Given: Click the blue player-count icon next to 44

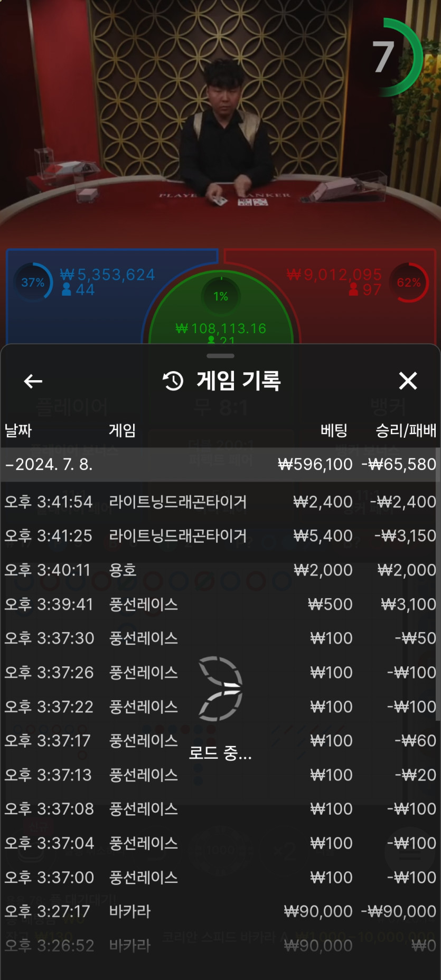Looking at the screenshot, I should (x=67, y=289).
